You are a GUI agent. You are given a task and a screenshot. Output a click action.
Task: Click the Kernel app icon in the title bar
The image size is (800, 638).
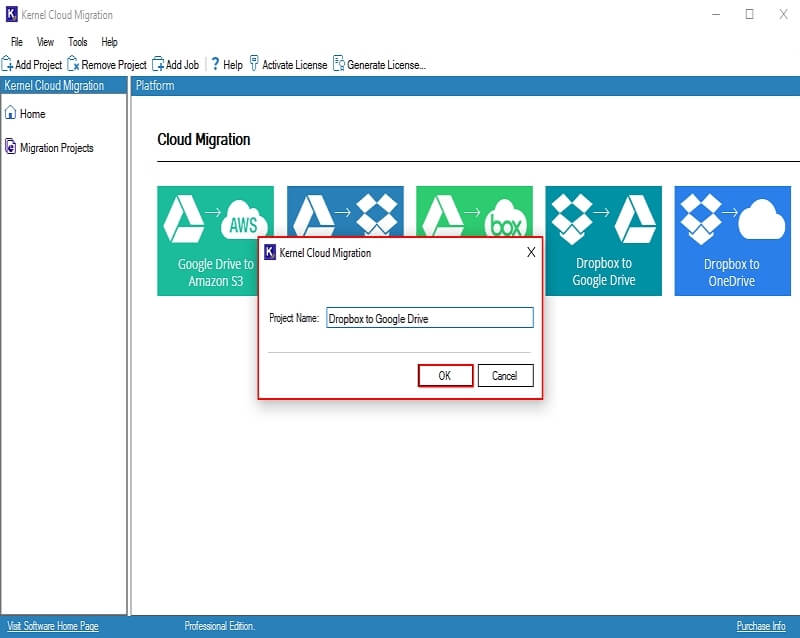(x=11, y=14)
